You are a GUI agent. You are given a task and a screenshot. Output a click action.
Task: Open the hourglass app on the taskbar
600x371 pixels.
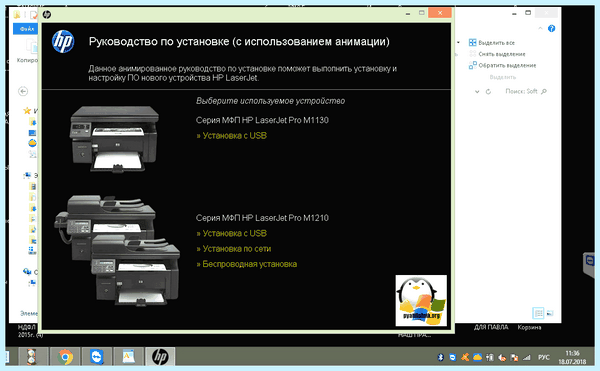coord(32,356)
